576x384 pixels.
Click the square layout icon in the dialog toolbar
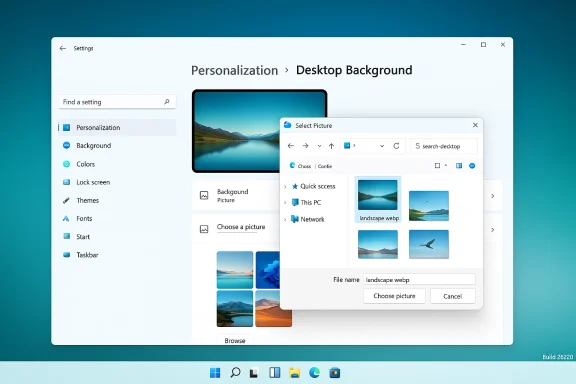[437, 166]
